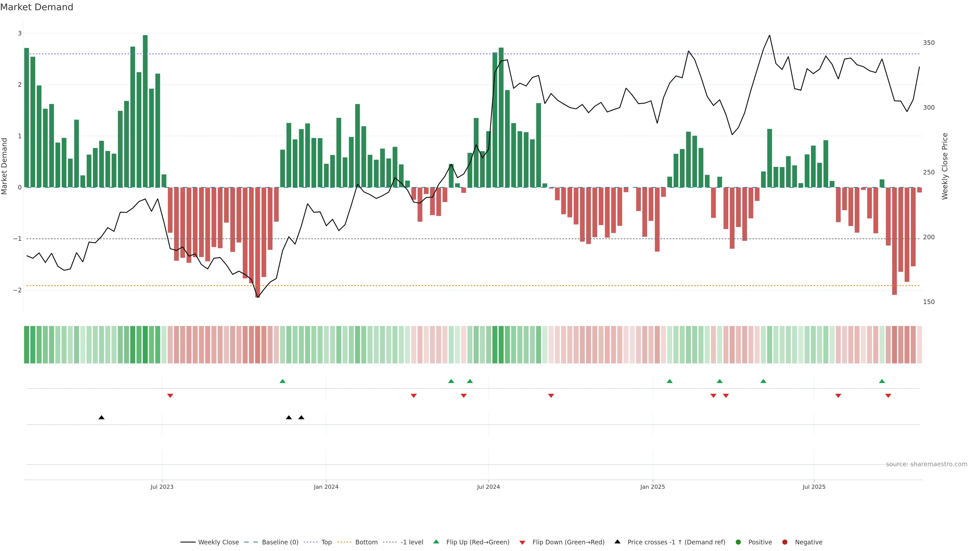Click the Weekly Close Price axis title
Image resolution: width=980 pixels, height=551 pixels.
point(945,166)
